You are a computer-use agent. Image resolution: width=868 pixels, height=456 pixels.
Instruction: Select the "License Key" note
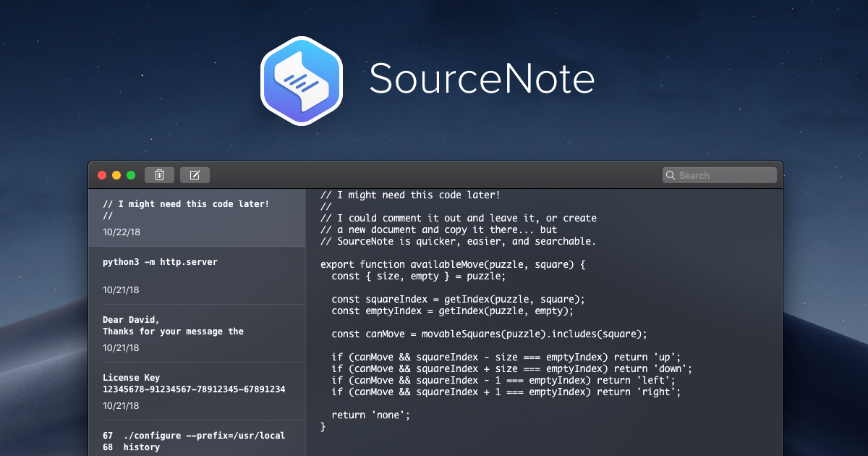[197, 391]
